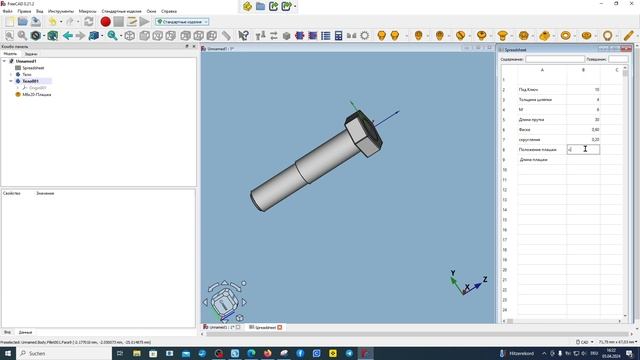Start macro recording with red circle

[105, 22]
